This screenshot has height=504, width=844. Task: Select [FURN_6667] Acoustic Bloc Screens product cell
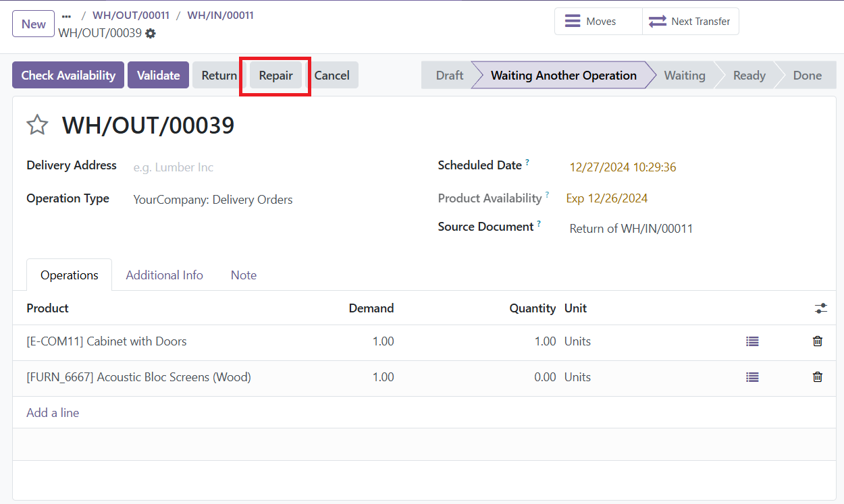pyautogui.click(x=138, y=377)
